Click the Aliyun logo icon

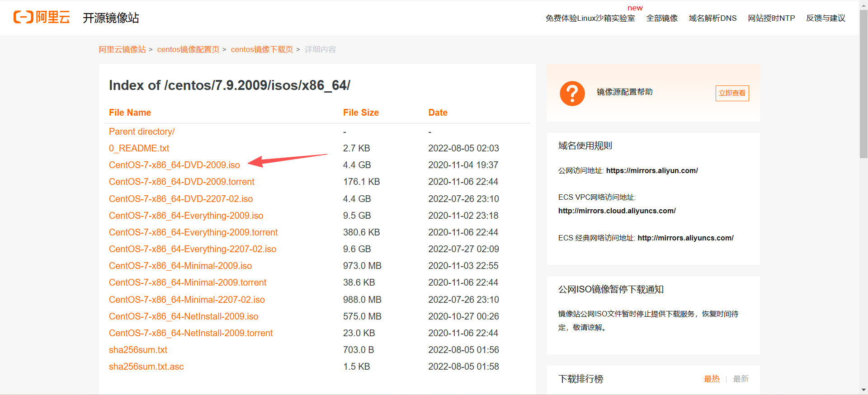(x=42, y=17)
